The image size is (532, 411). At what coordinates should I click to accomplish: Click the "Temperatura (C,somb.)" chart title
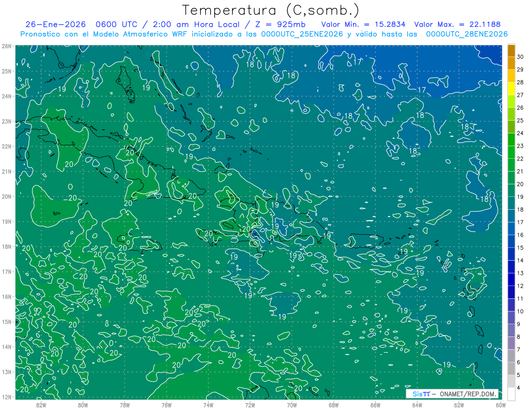click(271, 11)
